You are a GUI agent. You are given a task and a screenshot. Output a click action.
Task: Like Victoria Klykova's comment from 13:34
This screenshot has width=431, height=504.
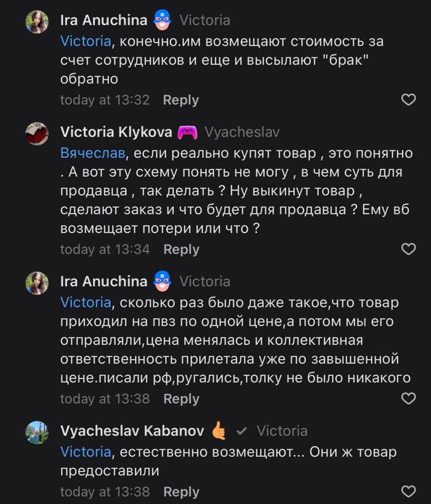(x=408, y=249)
